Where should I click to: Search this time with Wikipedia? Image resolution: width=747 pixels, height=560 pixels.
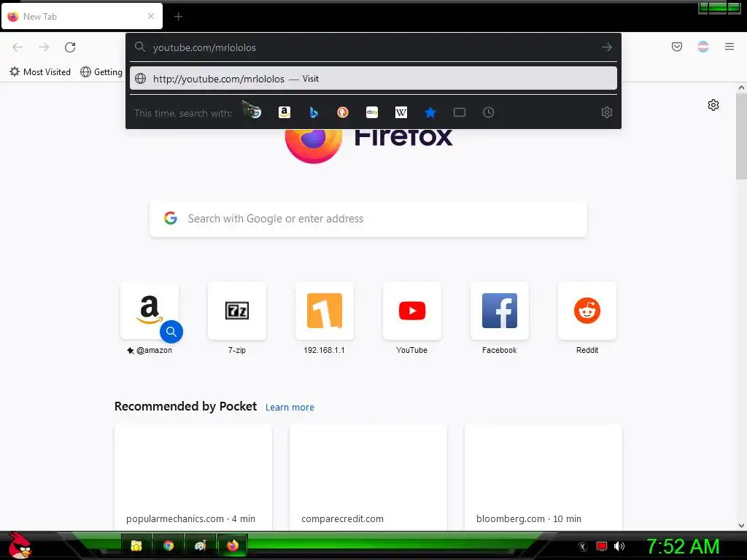(x=401, y=112)
